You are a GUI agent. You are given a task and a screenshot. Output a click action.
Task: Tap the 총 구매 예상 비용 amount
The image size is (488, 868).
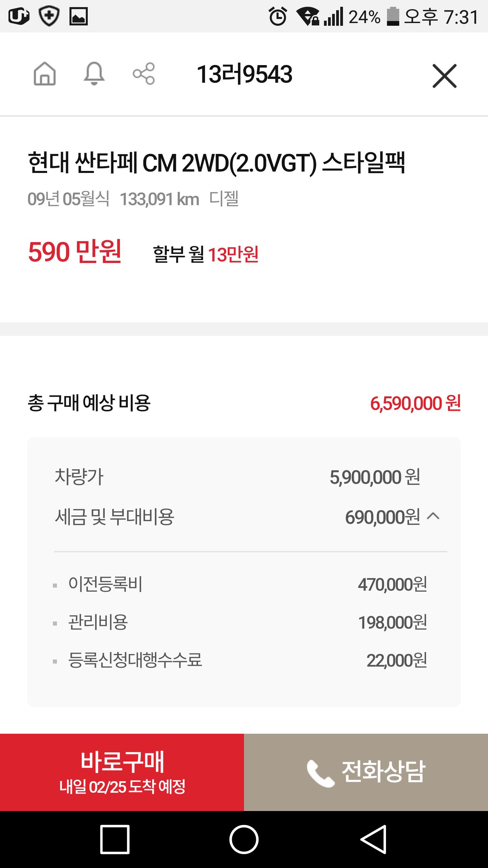coord(415,403)
